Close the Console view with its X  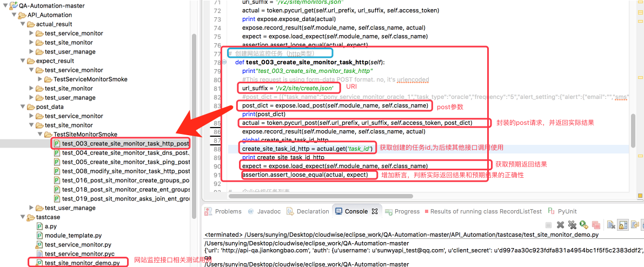374,211
